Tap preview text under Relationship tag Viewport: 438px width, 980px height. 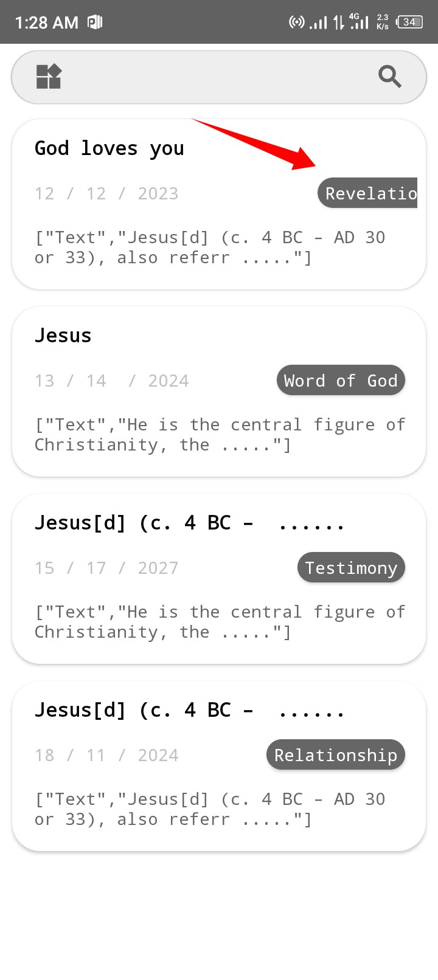[x=210, y=809]
